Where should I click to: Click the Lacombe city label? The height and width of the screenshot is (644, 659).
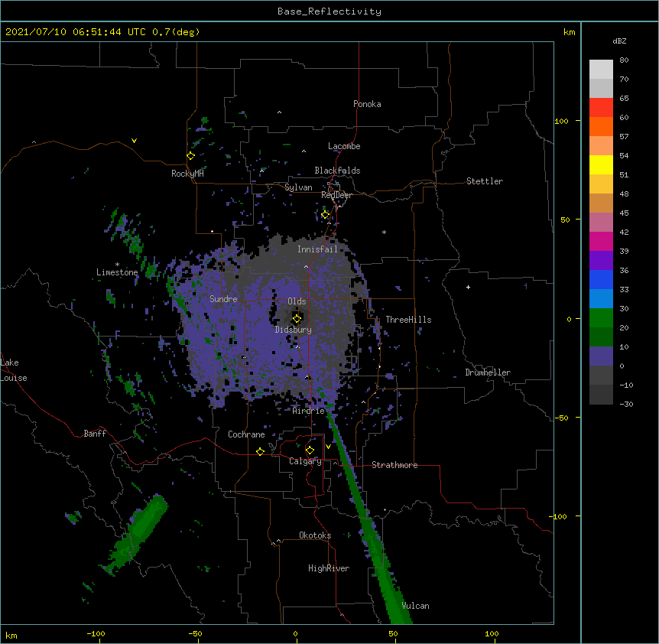pos(344,146)
